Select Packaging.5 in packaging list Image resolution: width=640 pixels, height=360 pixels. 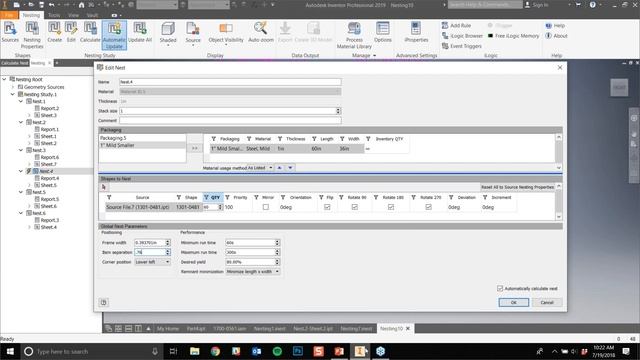pos(142,138)
